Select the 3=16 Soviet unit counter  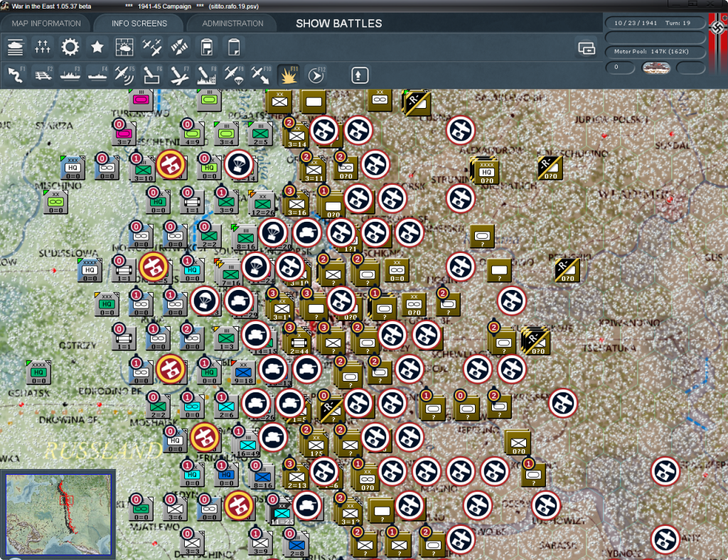(x=296, y=204)
